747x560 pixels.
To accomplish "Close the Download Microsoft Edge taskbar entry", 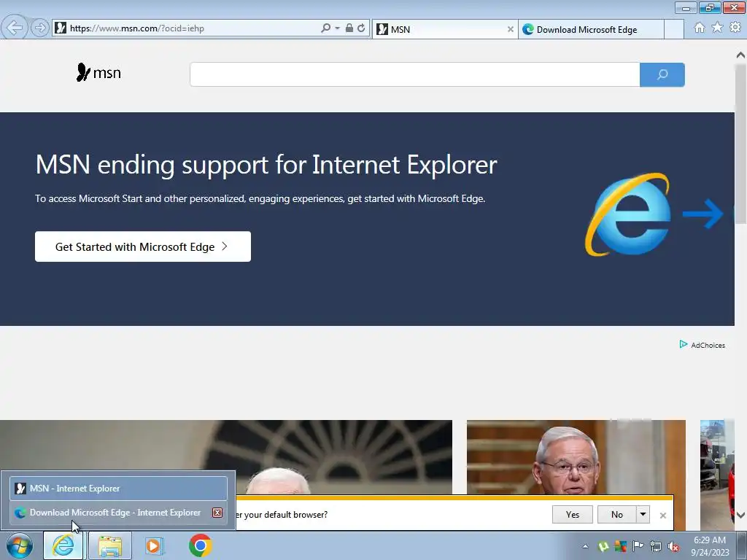I will (217, 513).
